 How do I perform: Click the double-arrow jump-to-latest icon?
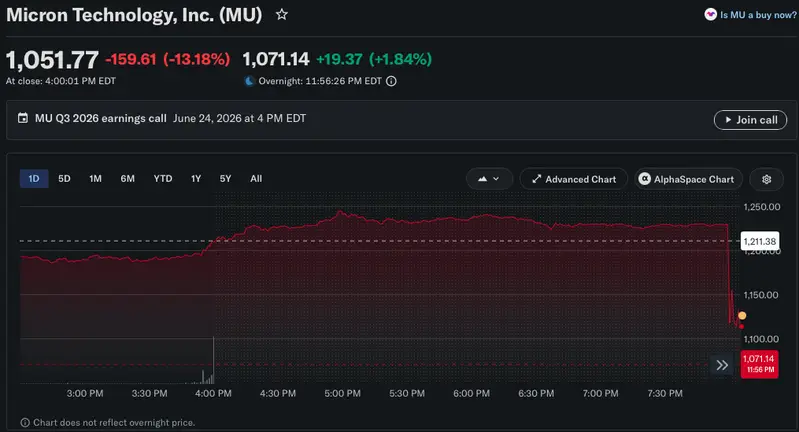[x=722, y=365]
